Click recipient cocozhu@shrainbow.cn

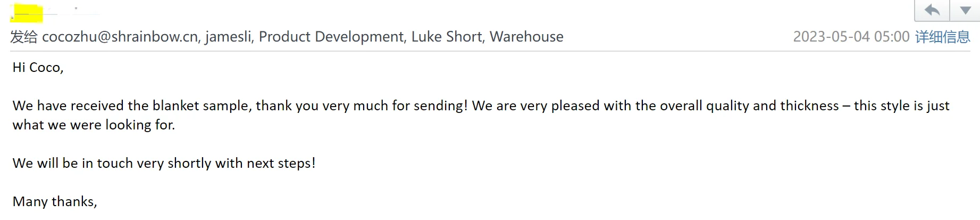(120, 37)
